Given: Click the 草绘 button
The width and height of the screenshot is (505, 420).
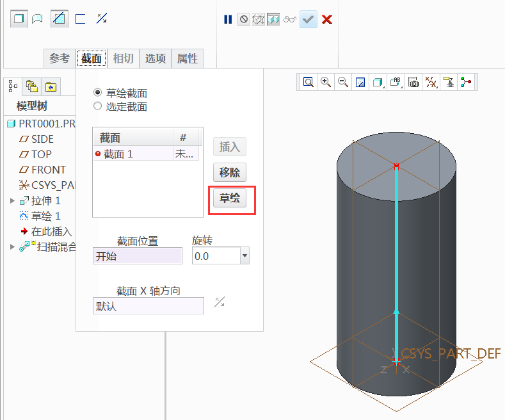Looking at the screenshot, I should click(230, 198).
